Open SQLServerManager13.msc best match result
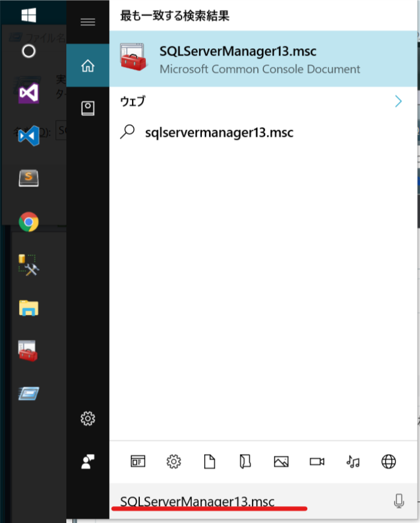 263,59
